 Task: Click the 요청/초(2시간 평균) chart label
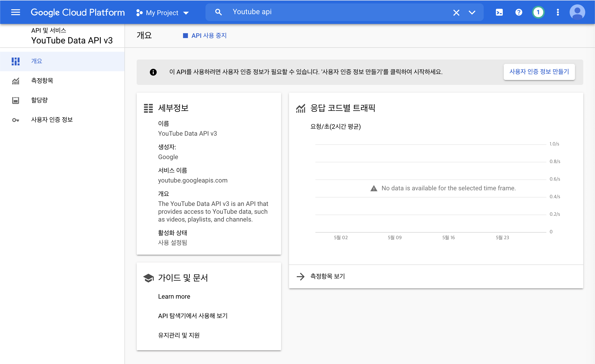coord(336,126)
